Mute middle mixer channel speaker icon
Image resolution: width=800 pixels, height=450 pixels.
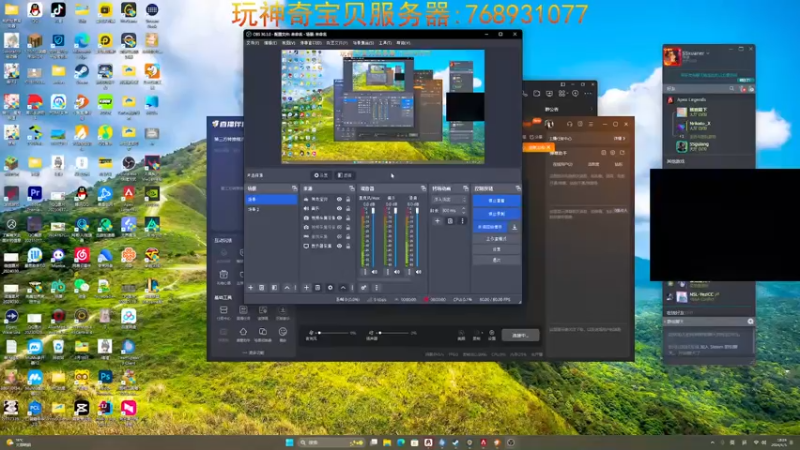pos(396,272)
